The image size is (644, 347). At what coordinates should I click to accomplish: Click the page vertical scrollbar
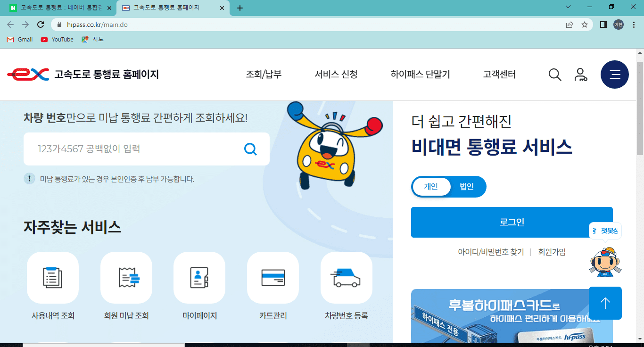pos(640,108)
